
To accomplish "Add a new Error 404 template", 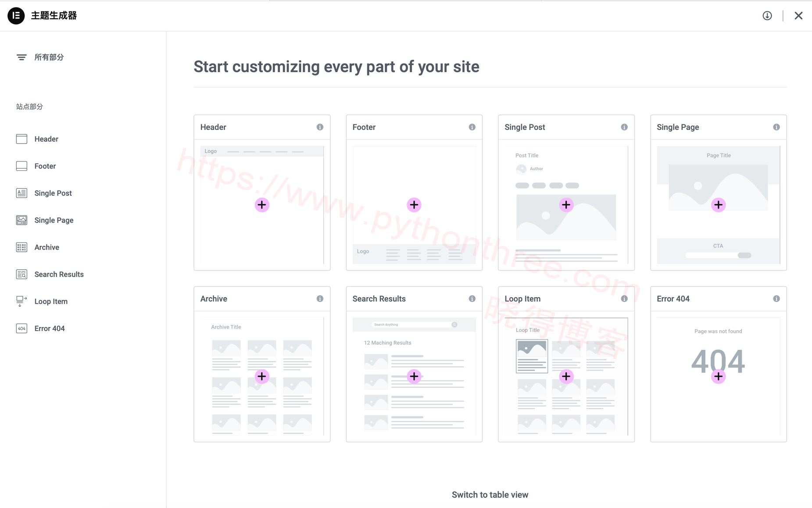I will pos(718,376).
